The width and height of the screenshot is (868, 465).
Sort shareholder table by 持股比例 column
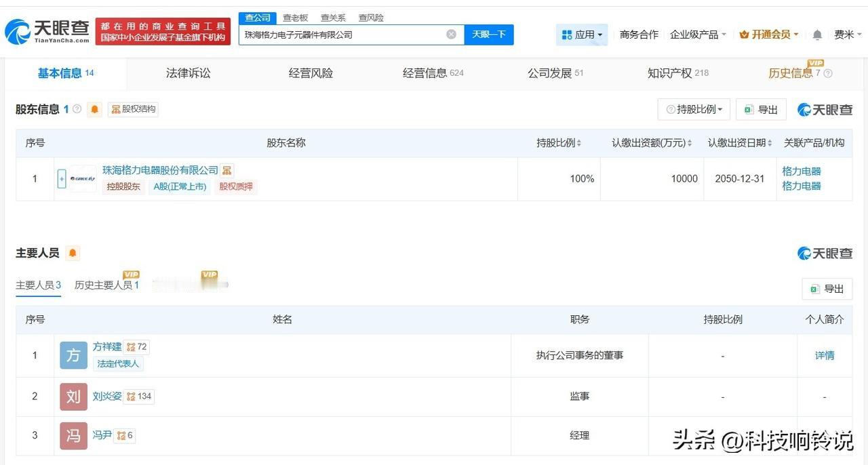coord(559,143)
